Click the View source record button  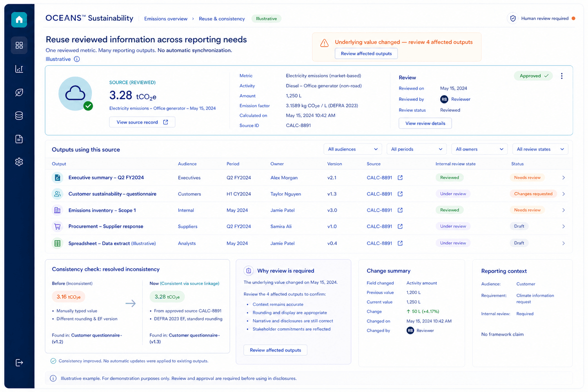(142, 122)
